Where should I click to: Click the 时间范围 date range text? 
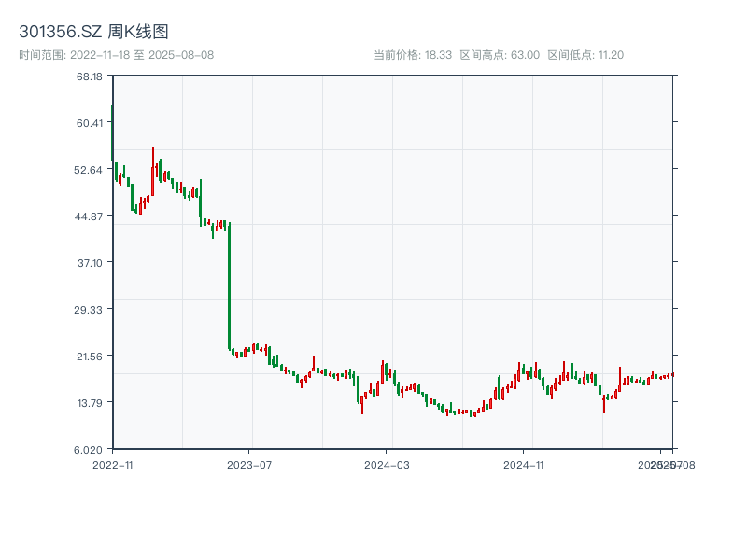coord(116,55)
